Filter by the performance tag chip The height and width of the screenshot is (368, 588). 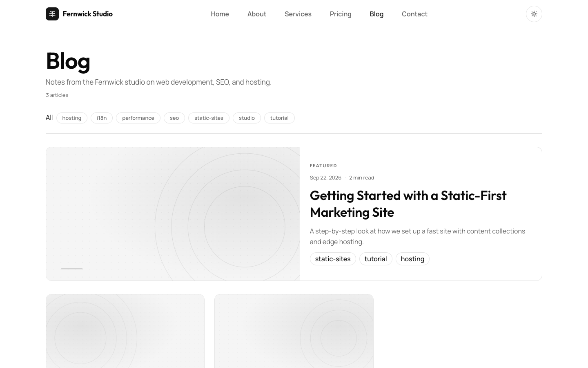coord(138,118)
